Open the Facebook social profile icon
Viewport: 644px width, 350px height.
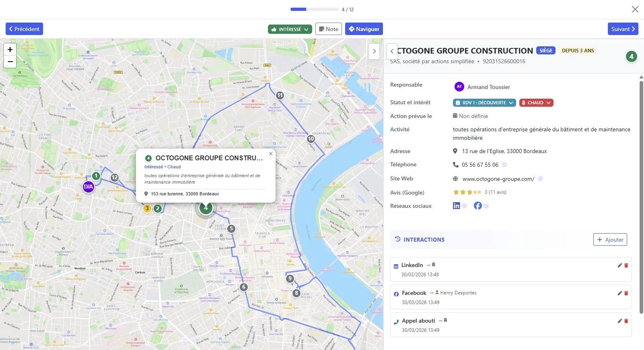click(477, 206)
